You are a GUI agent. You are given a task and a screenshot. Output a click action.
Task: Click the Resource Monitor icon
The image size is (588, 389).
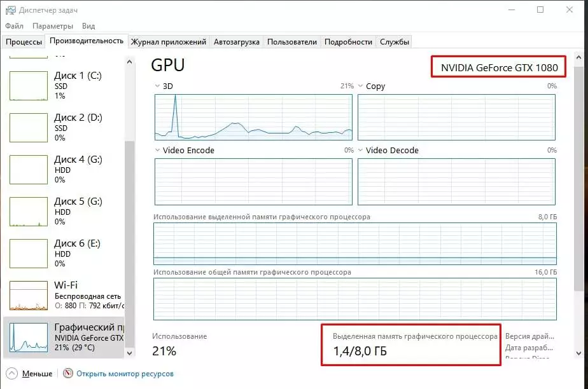68,373
